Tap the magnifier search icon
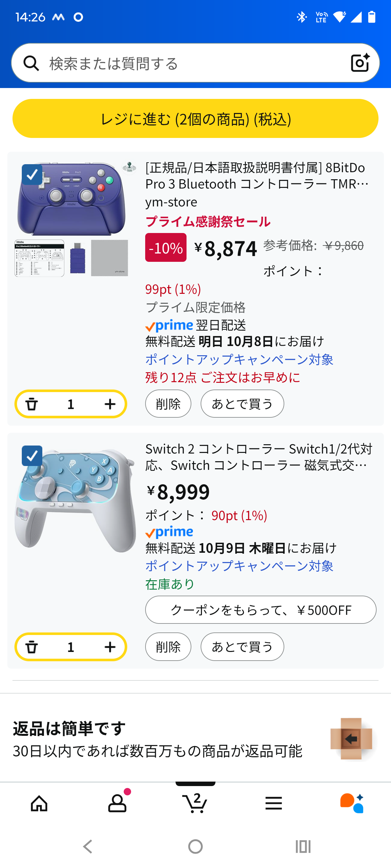The width and height of the screenshot is (391, 868). tap(31, 63)
